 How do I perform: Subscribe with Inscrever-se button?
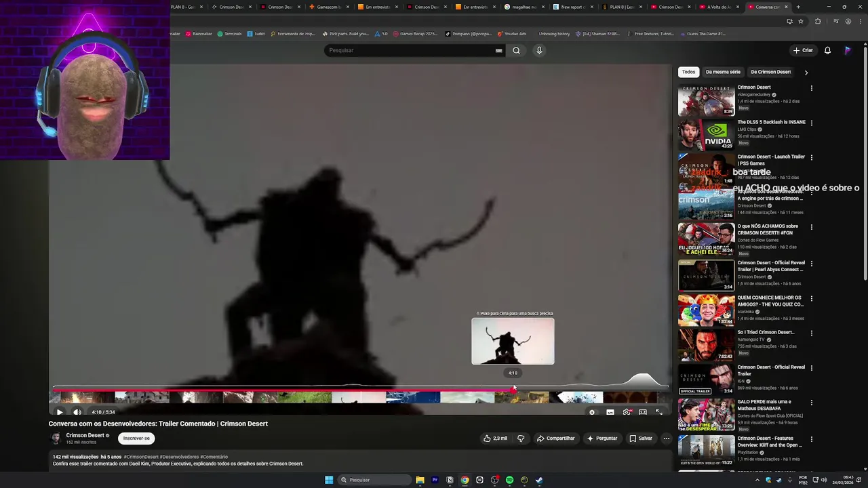136,439
